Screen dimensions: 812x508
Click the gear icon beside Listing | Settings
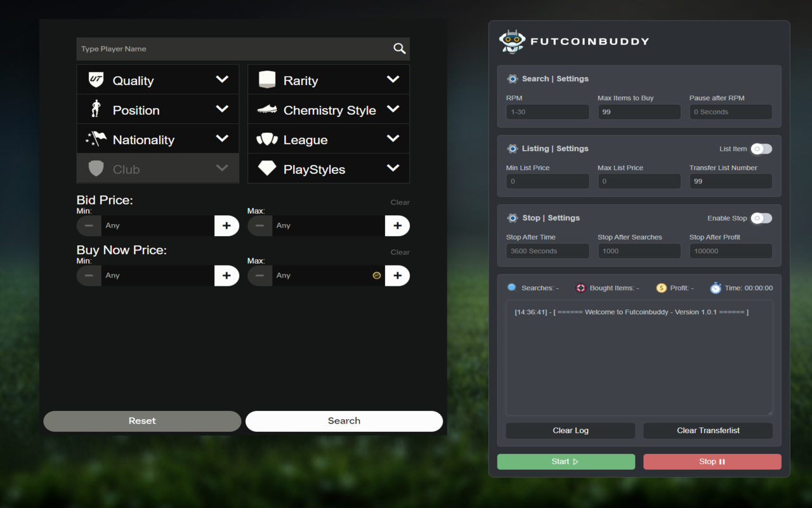[512, 149]
